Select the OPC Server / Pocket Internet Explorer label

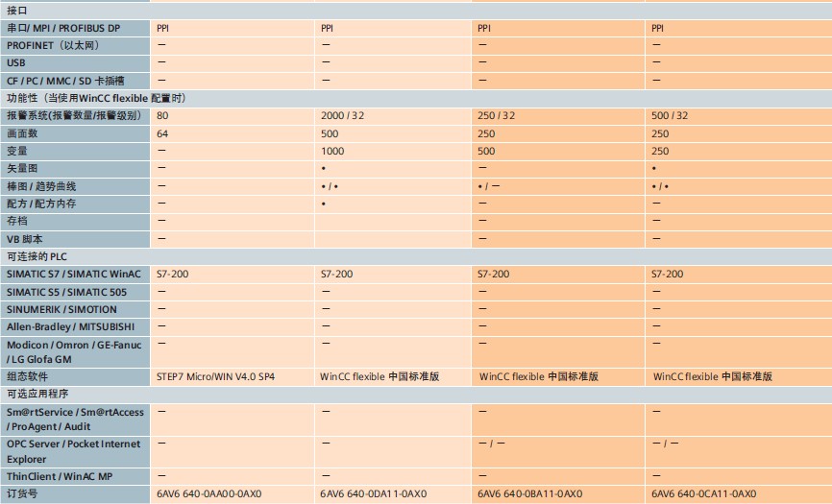pyautogui.click(x=73, y=449)
